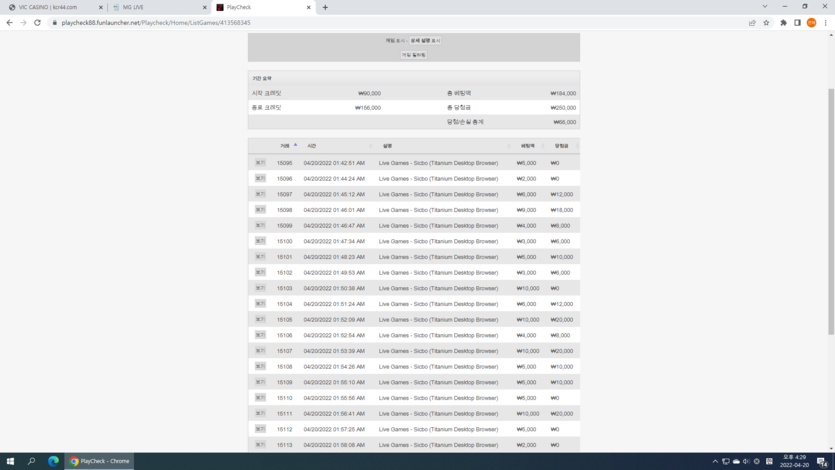This screenshot has width=835, height=470.
Task: Open the tab search chevron in the title bar
Action: coord(765,6)
